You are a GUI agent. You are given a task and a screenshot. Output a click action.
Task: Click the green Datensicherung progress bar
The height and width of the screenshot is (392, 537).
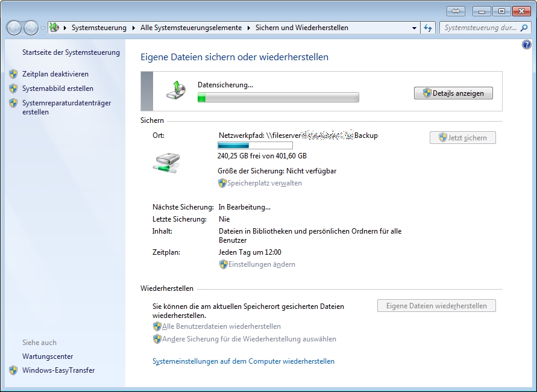tap(278, 98)
